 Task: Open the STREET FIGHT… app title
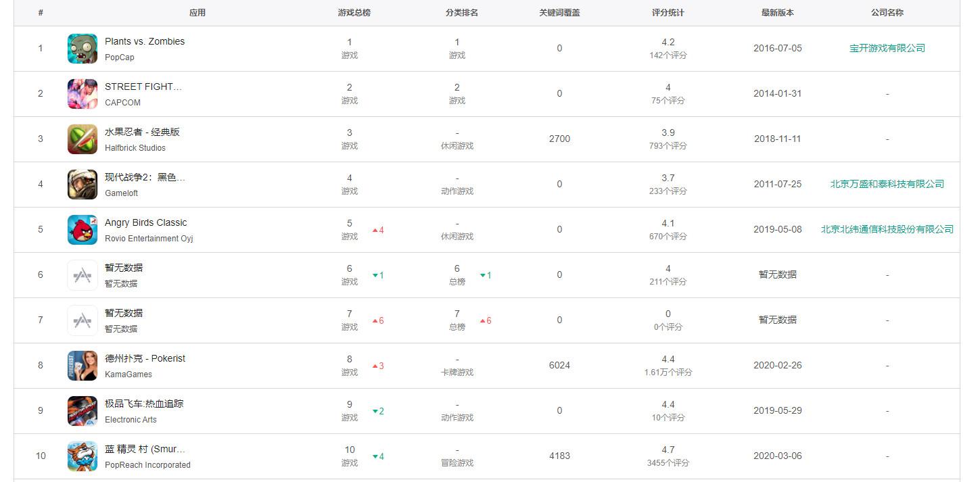coord(143,87)
